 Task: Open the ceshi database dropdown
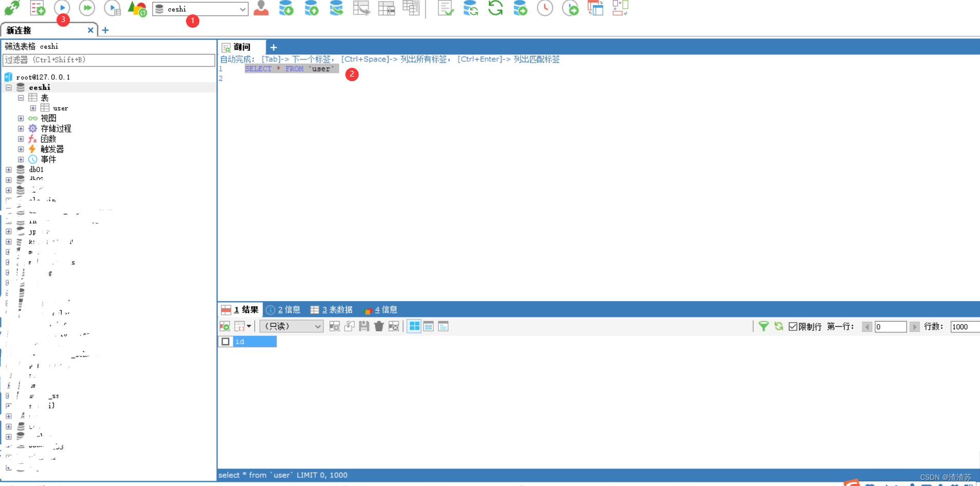coord(200,9)
